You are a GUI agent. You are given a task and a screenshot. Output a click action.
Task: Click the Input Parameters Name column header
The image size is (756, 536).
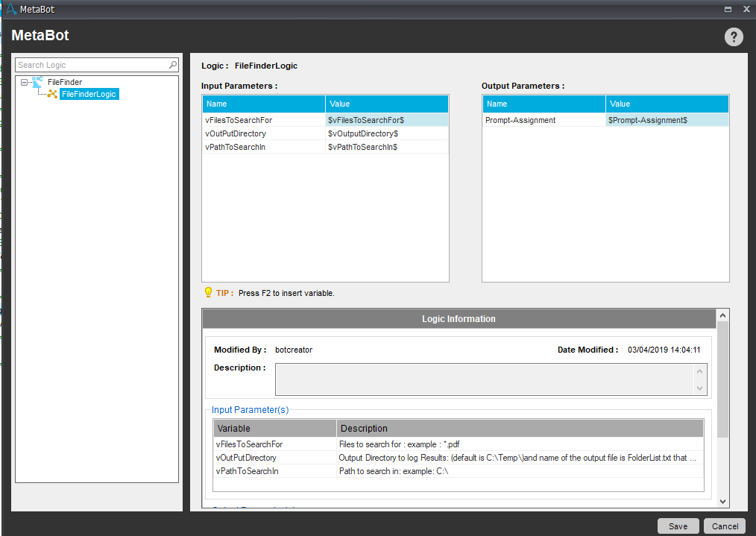263,104
